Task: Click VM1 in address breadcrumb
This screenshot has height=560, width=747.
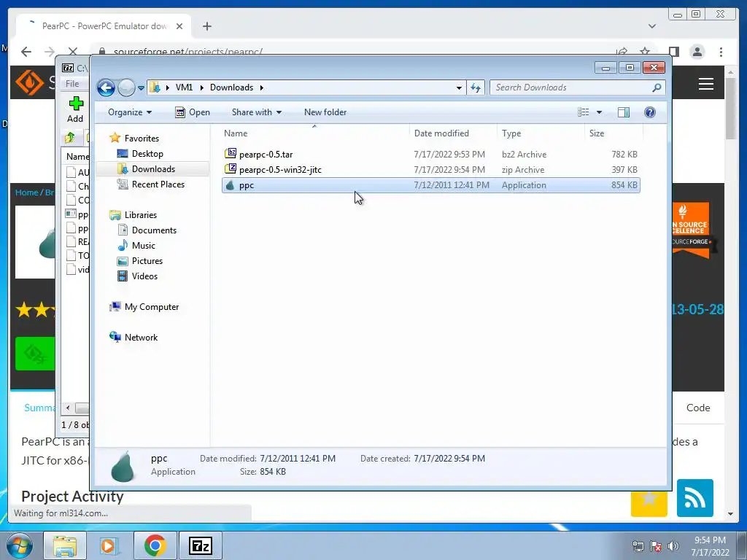Action: coord(184,87)
